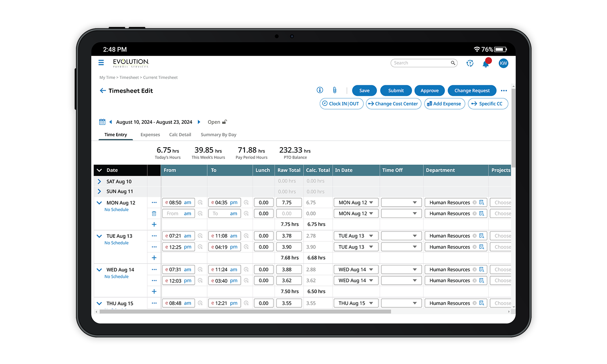607x364 pixels.
Task: Submit the timesheet
Action: pos(396,90)
